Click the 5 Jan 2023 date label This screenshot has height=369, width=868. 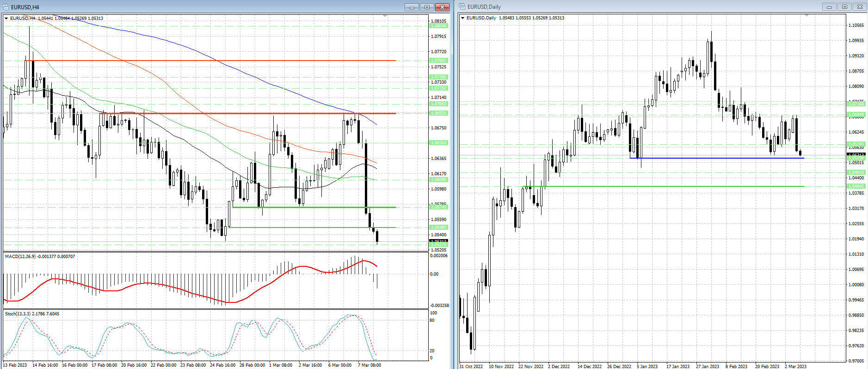[x=647, y=366]
